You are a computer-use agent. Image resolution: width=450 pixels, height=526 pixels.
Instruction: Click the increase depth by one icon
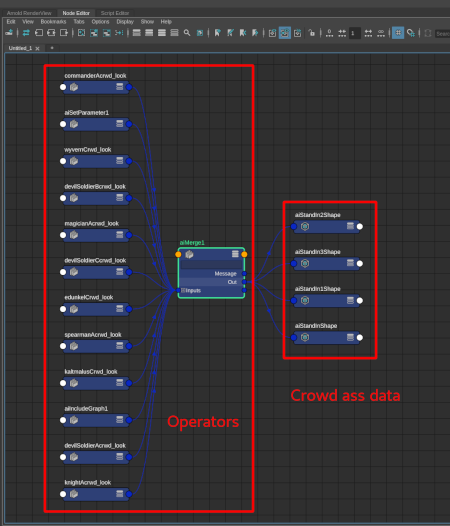(x=368, y=33)
